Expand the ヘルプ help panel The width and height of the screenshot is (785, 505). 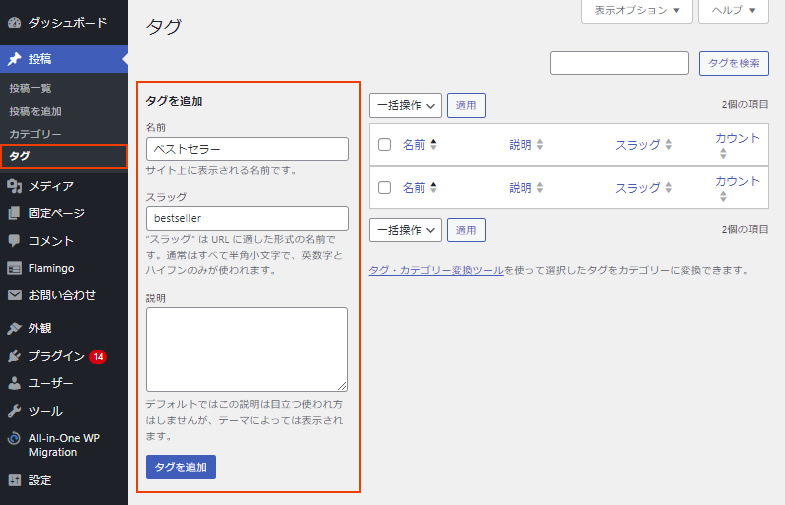(733, 10)
